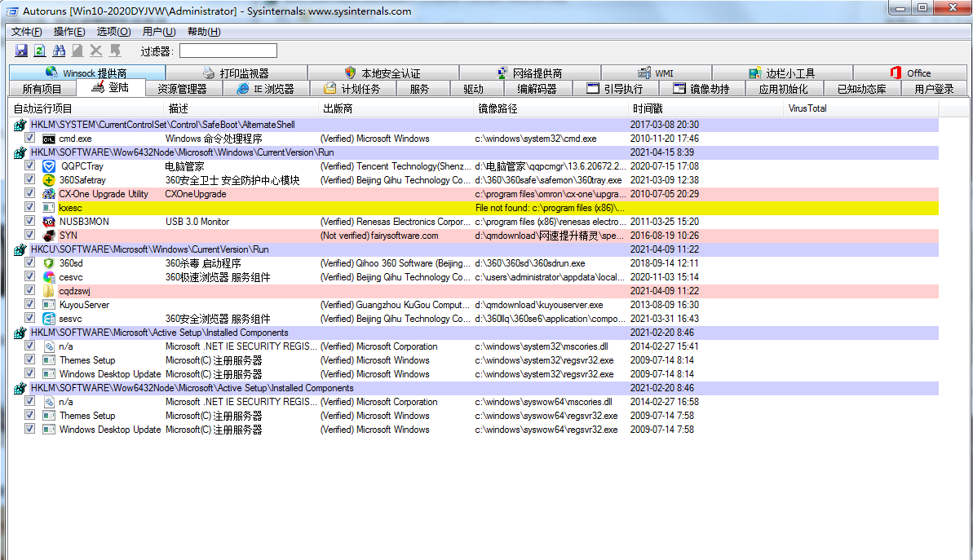Screen dimensions: 973x560
Task: Click the kxesc entry icon
Action: point(49,208)
